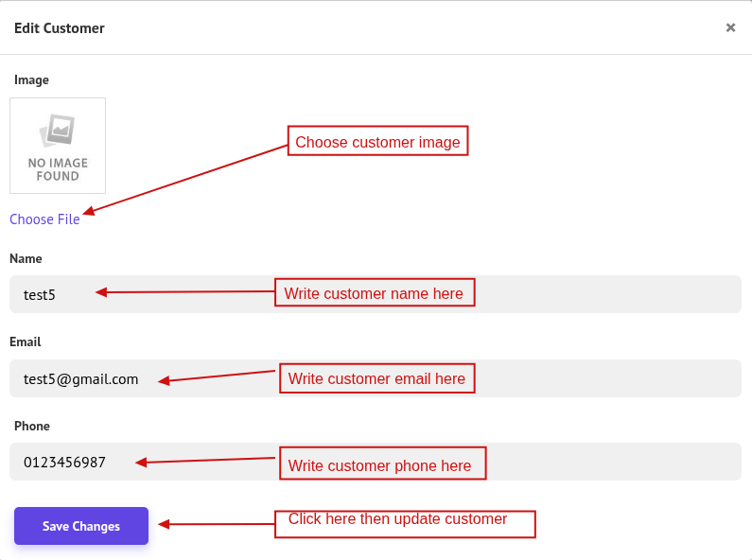Select the "Write customer name here" callout

(x=374, y=293)
